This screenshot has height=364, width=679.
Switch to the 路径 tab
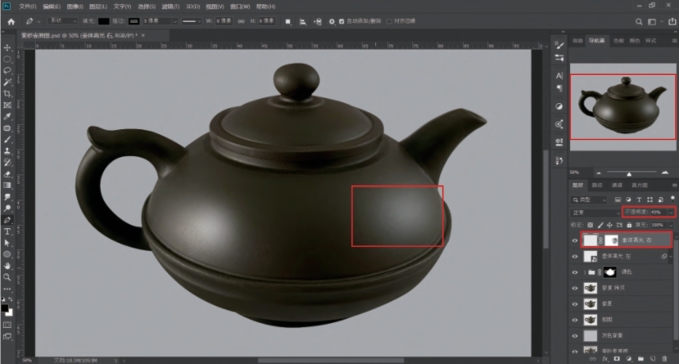click(597, 185)
